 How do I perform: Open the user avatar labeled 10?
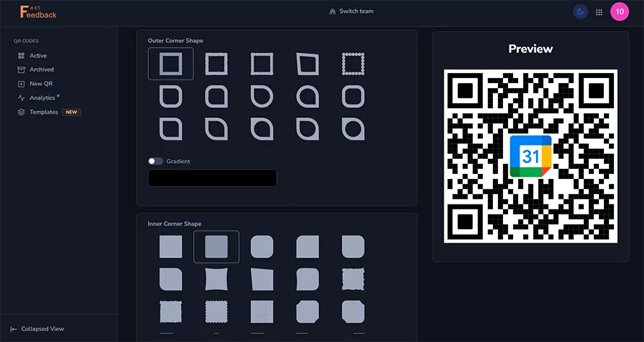[x=620, y=11]
